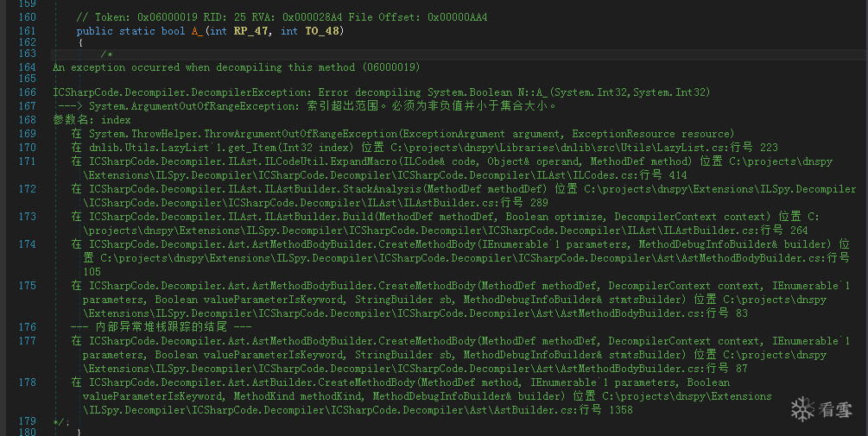868x436 pixels.
Task: Select the parameter RP_47
Action: [252, 31]
